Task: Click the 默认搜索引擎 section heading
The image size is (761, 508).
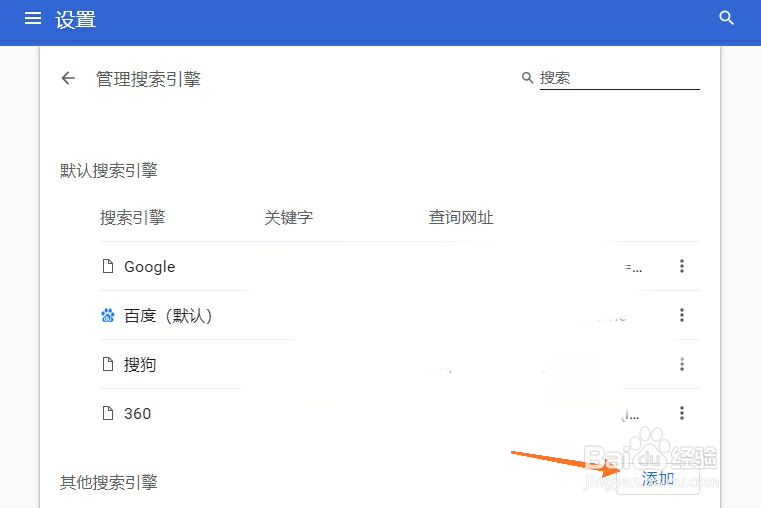Action: pyautogui.click(x=109, y=170)
